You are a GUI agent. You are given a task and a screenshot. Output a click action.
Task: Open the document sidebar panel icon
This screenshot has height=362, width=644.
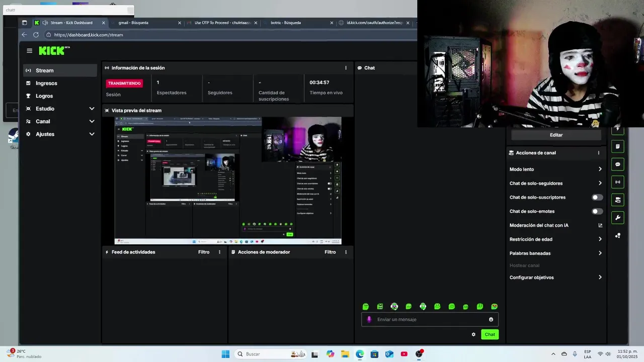pyautogui.click(x=618, y=146)
